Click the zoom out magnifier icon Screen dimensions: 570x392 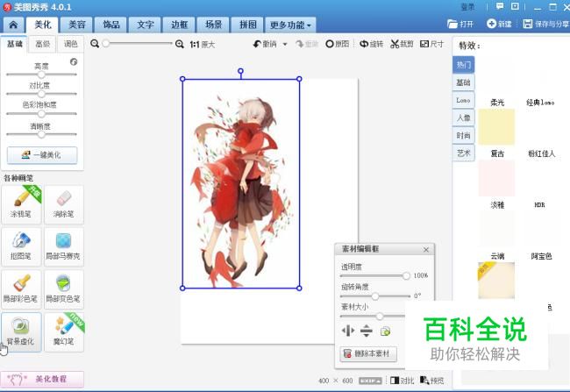point(95,44)
